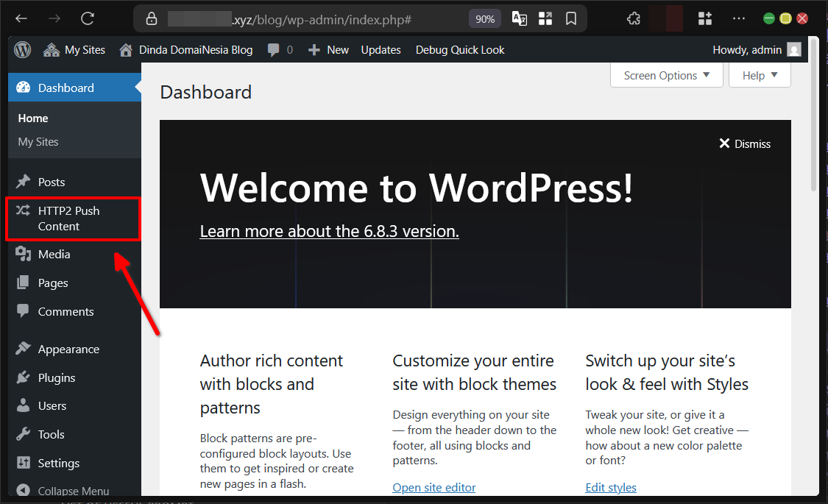Click the Plugins plug icon
828x504 pixels.
24,377
